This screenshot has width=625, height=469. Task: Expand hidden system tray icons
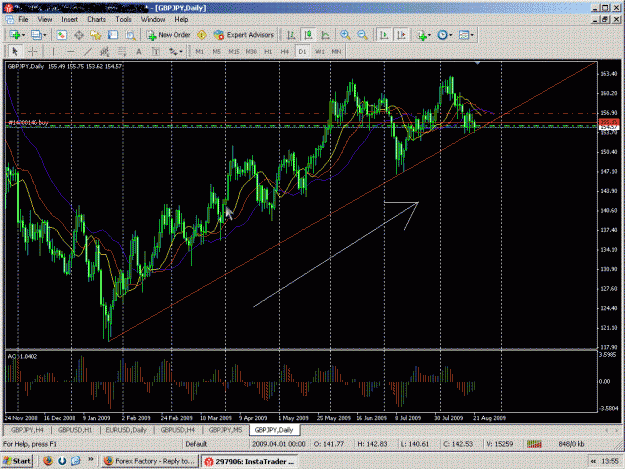coord(593,461)
